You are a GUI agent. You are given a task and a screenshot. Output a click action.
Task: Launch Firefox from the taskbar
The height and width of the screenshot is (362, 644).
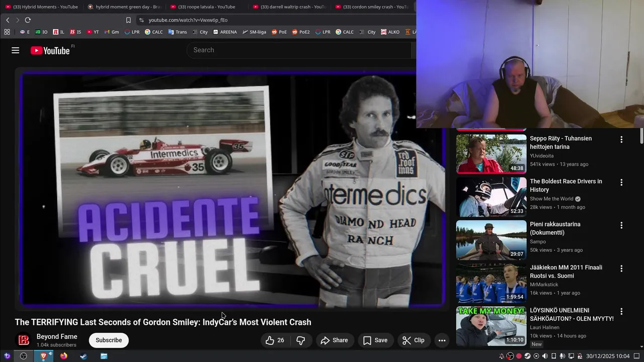coord(63,356)
